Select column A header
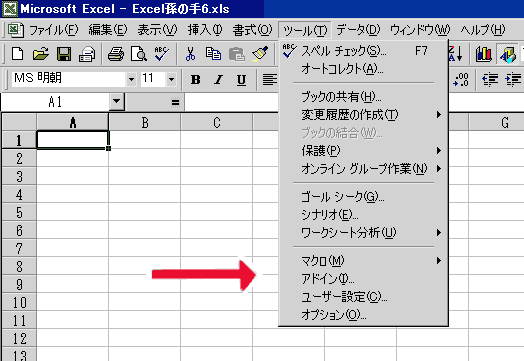This screenshot has height=361, width=524. [x=73, y=122]
